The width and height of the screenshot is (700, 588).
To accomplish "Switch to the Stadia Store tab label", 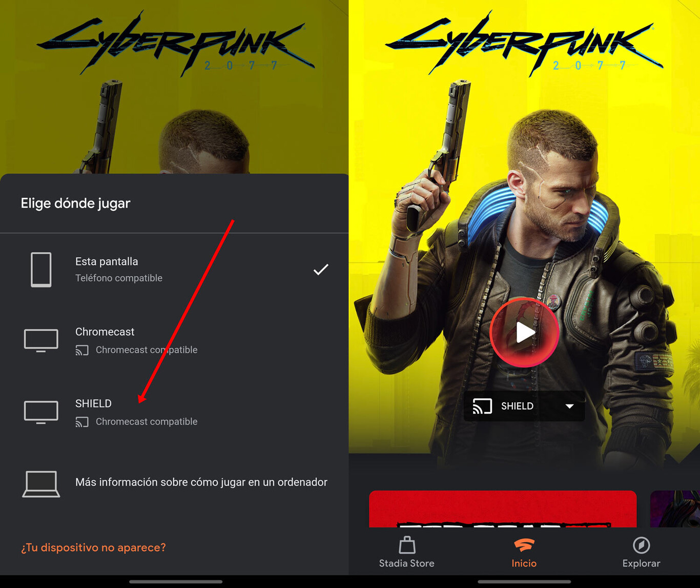I will (406, 563).
